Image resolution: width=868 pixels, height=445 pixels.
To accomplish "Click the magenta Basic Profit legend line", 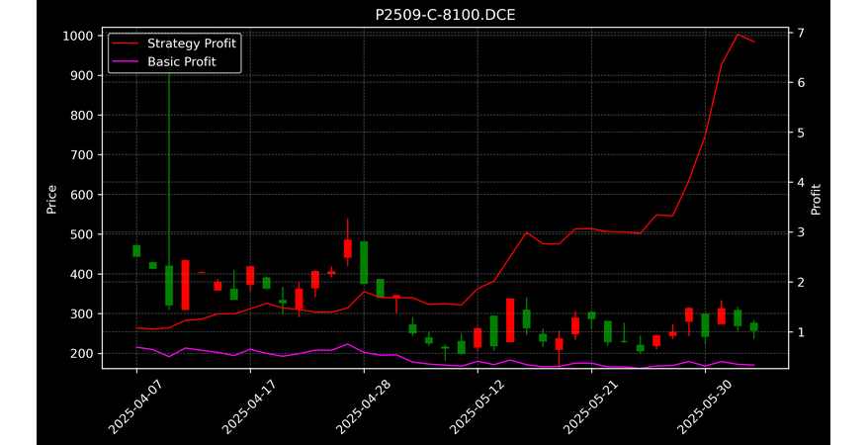I will tap(126, 62).
